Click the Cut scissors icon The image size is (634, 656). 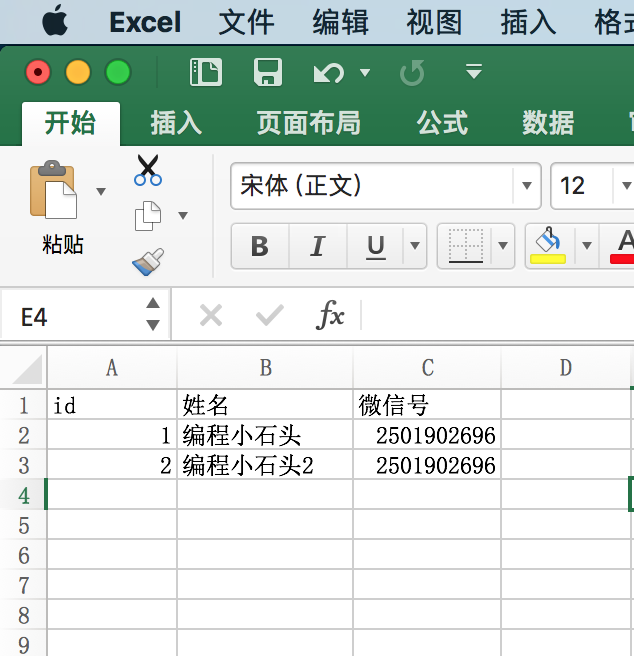(148, 170)
